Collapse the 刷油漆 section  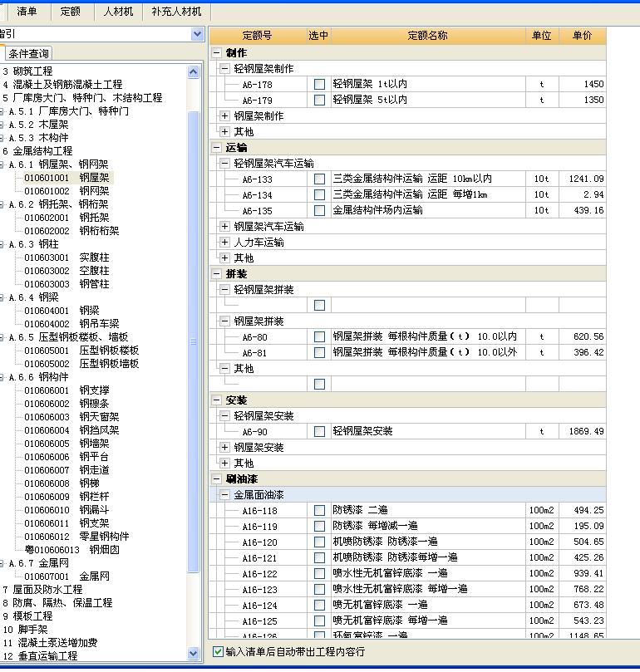pos(217,478)
